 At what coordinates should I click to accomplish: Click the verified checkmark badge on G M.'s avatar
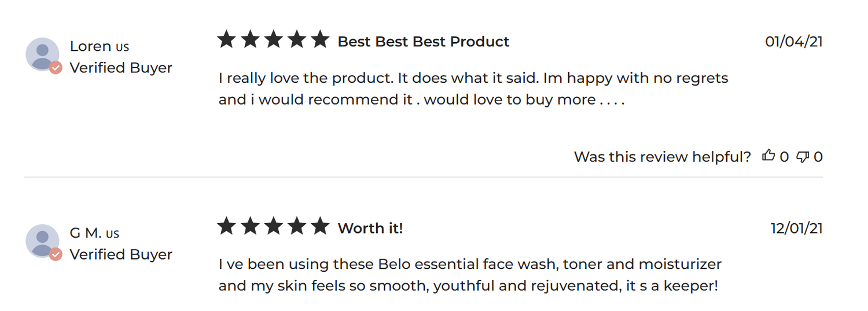(56, 254)
